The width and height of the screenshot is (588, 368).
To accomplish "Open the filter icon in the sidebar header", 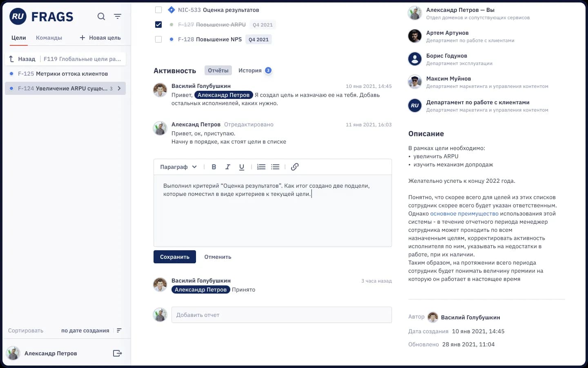I will (x=118, y=16).
